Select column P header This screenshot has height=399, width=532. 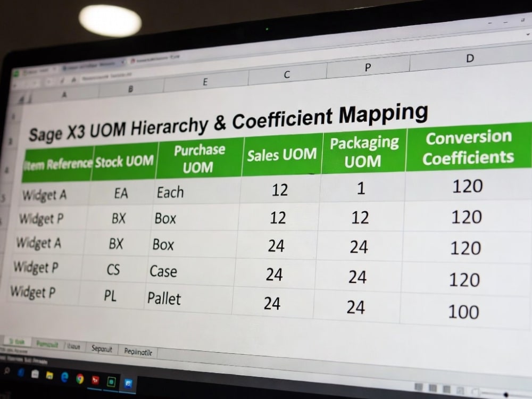tap(368, 67)
